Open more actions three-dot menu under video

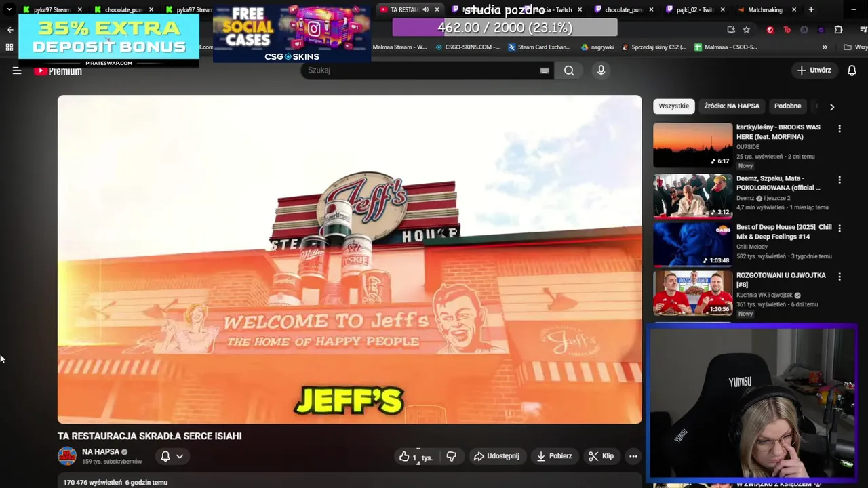633,456
